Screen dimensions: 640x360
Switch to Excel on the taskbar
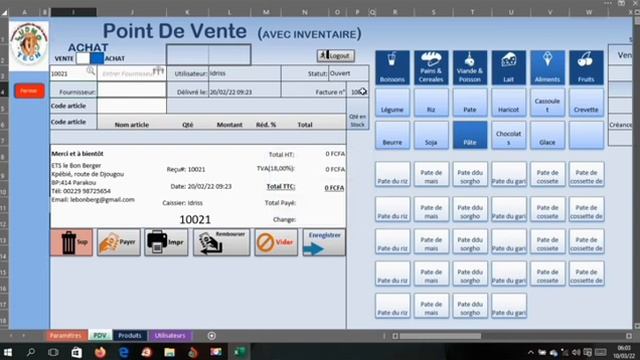tap(239, 352)
